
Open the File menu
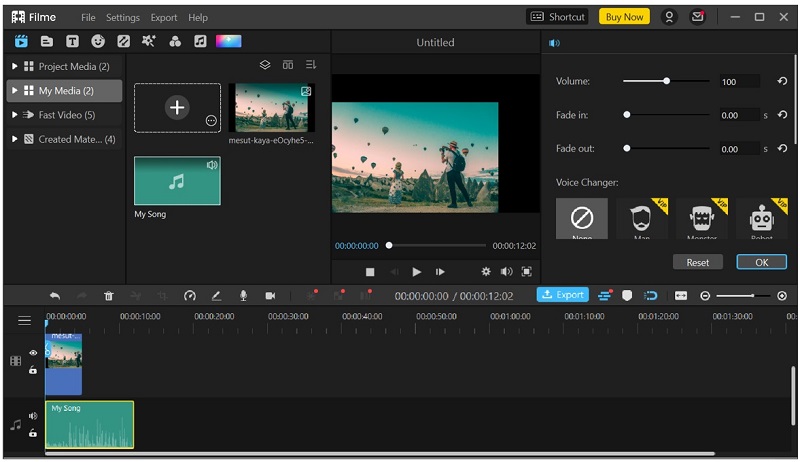(88, 17)
